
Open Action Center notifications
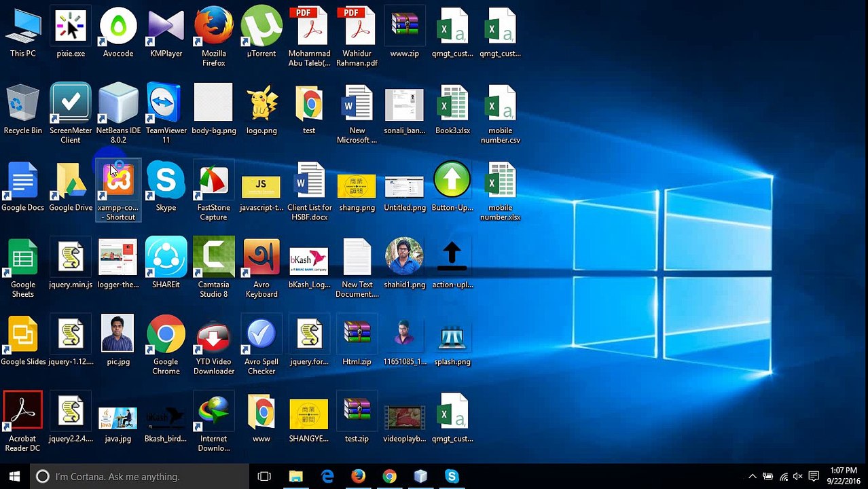click(x=813, y=477)
